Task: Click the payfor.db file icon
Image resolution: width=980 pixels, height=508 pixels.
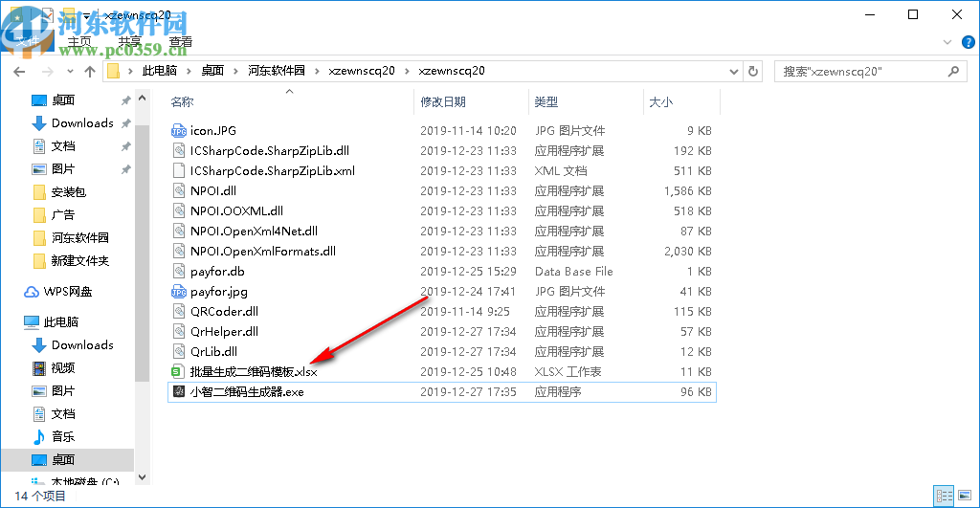Action: pyautogui.click(x=179, y=271)
